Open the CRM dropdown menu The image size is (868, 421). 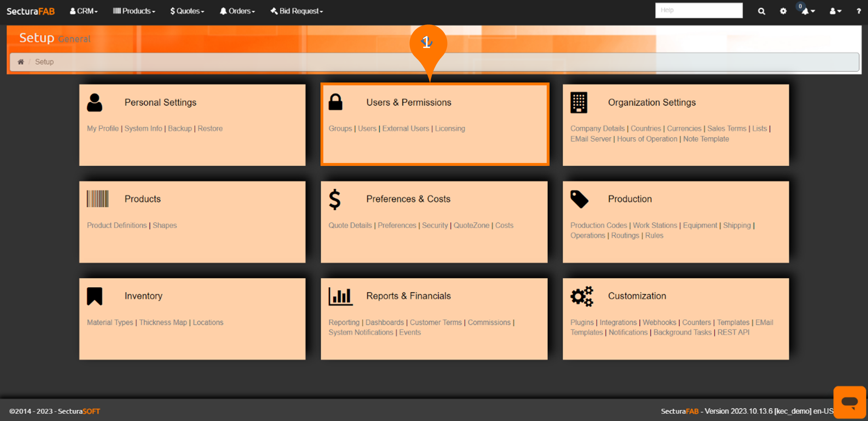coord(84,11)
